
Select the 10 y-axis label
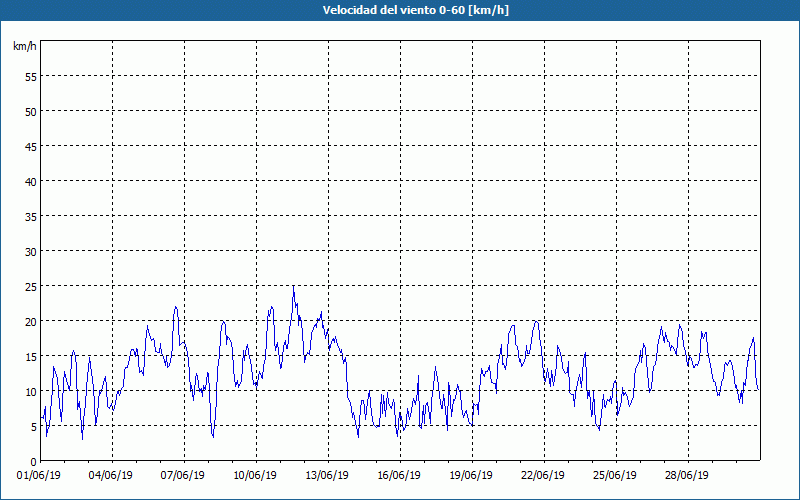point(31,392)
